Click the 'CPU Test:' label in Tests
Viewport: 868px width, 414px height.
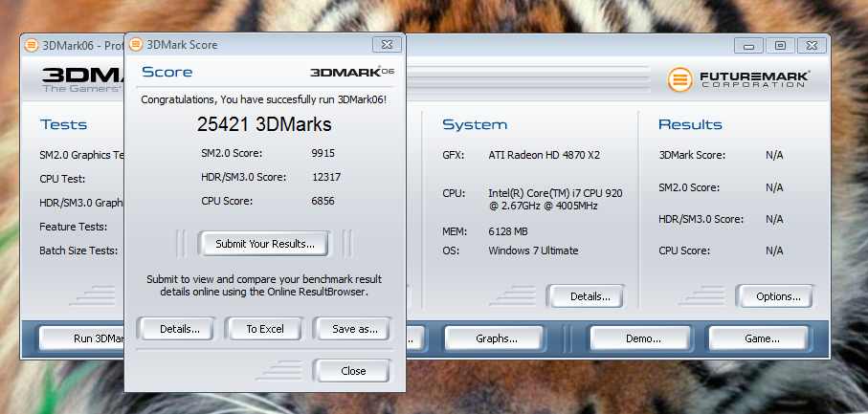[62, 179]
